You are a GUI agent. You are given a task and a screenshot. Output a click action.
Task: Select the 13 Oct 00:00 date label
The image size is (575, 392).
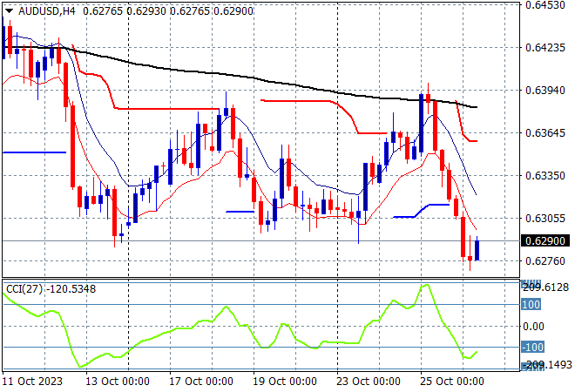pos(119,382)
